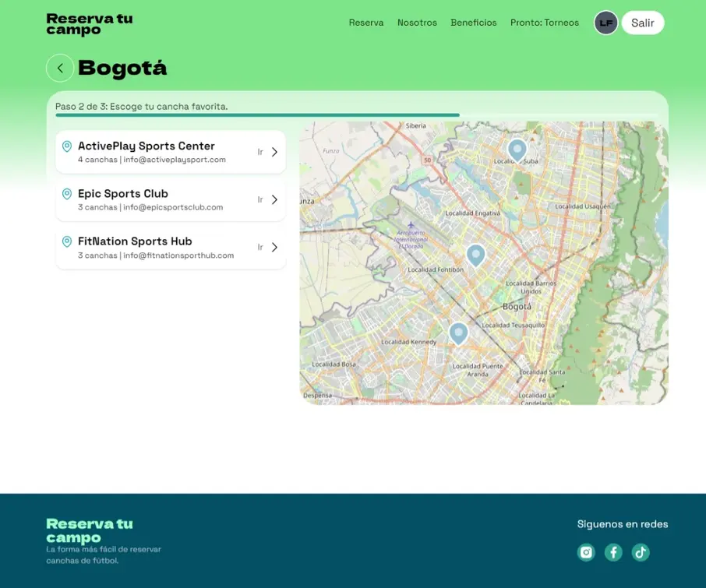Open the Pronto: Torneos menu item

545,23
